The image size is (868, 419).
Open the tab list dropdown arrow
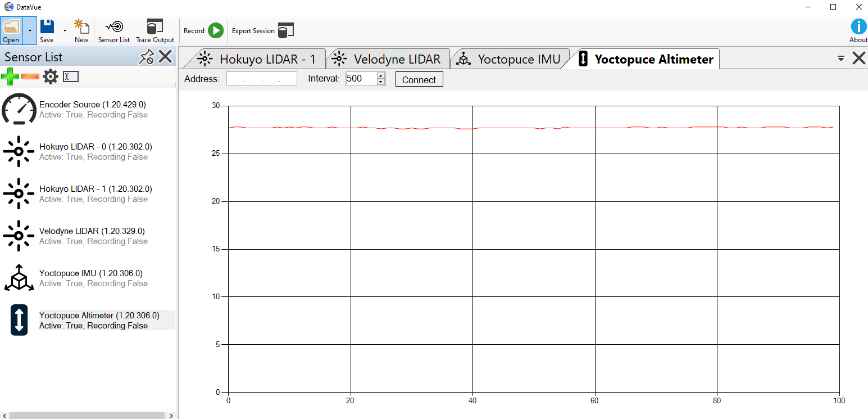click(841, 58)
